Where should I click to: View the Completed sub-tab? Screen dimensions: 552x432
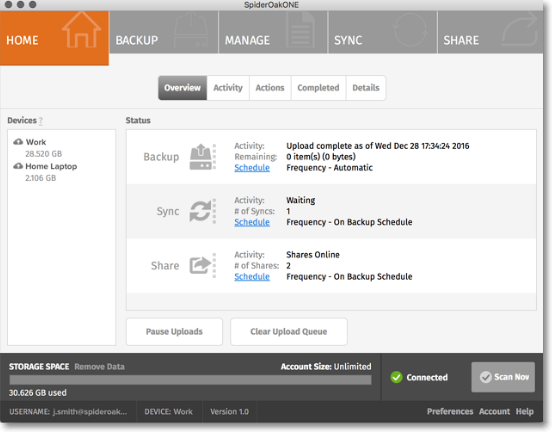(319, 88)
